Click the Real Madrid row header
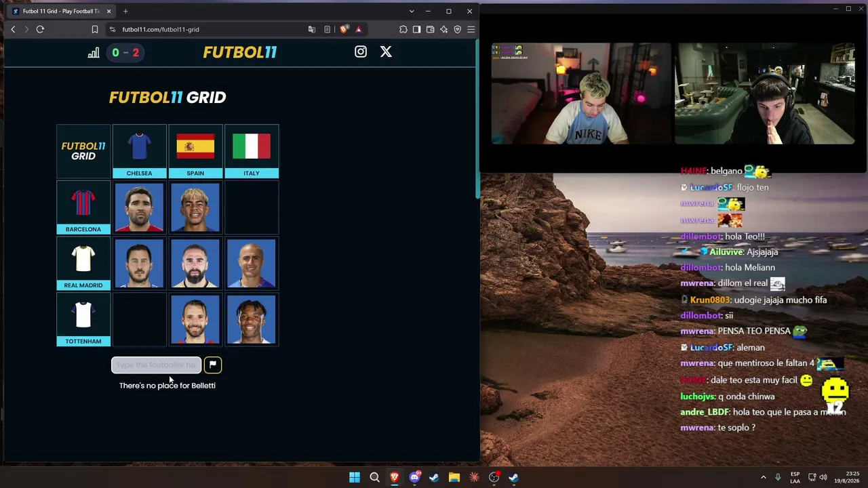The width and height of the screenshot is (868, 488). (83, 264)
